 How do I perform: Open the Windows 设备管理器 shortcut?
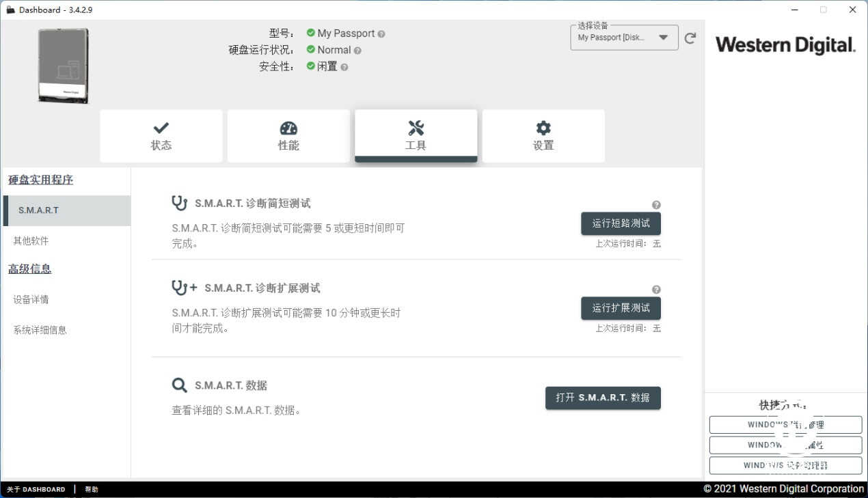(x=785, y=466)
